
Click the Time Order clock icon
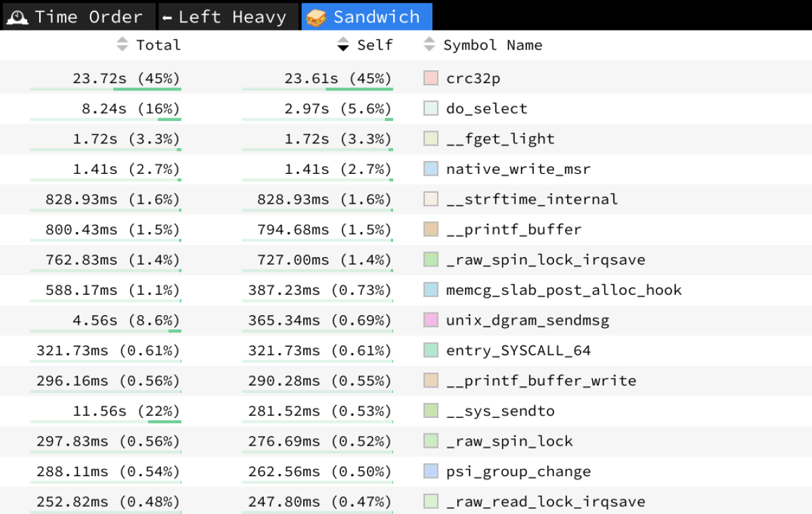point(17,17)
